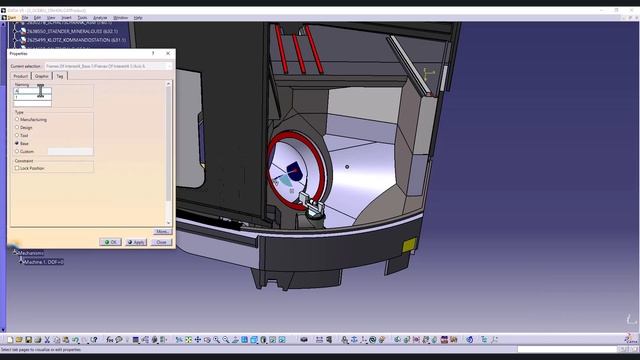The image size is (640, 360).
Task: Enable the Lock Position checkbox
Action: 17,168
